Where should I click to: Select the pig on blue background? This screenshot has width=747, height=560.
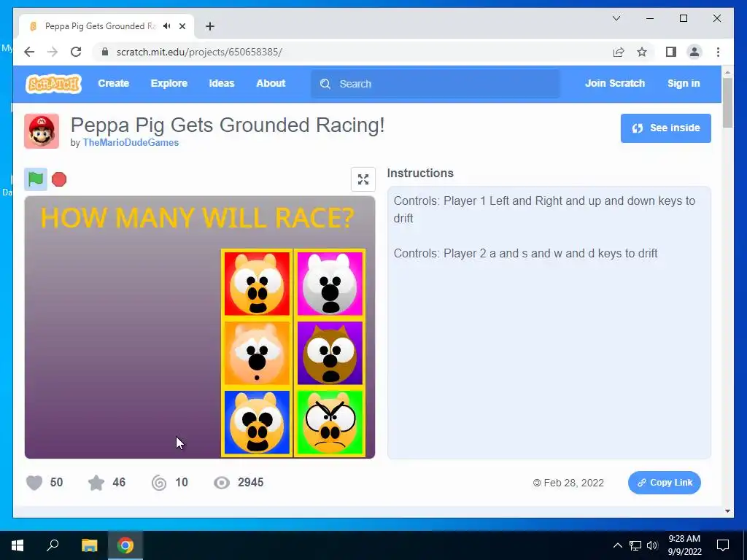pos(258,422)
